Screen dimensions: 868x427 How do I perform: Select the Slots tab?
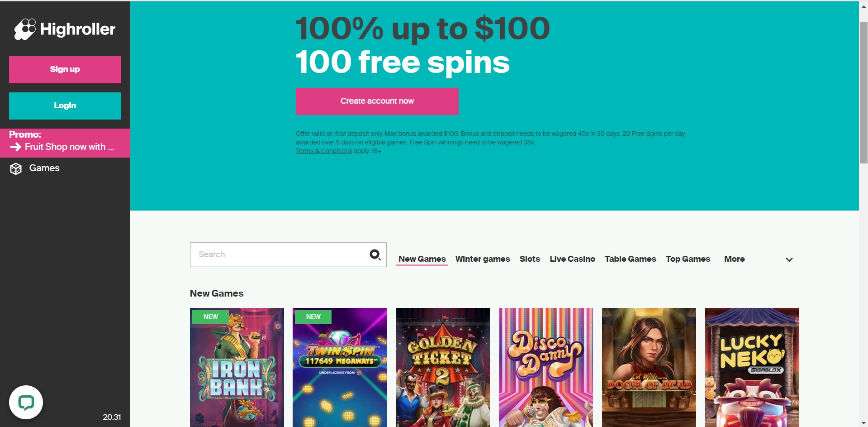click(x=530, y=259)
